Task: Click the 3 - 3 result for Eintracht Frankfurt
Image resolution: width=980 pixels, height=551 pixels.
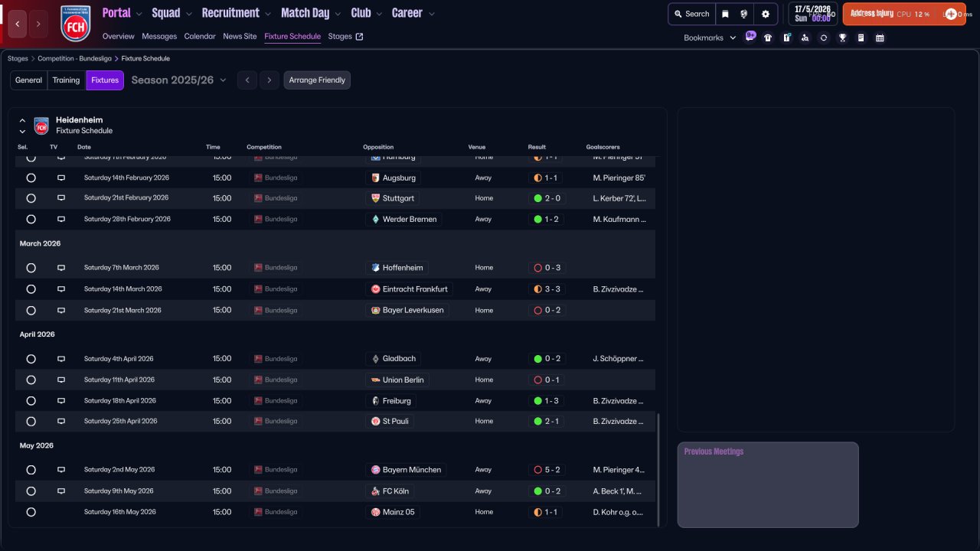Action: [x=547, y=289]
